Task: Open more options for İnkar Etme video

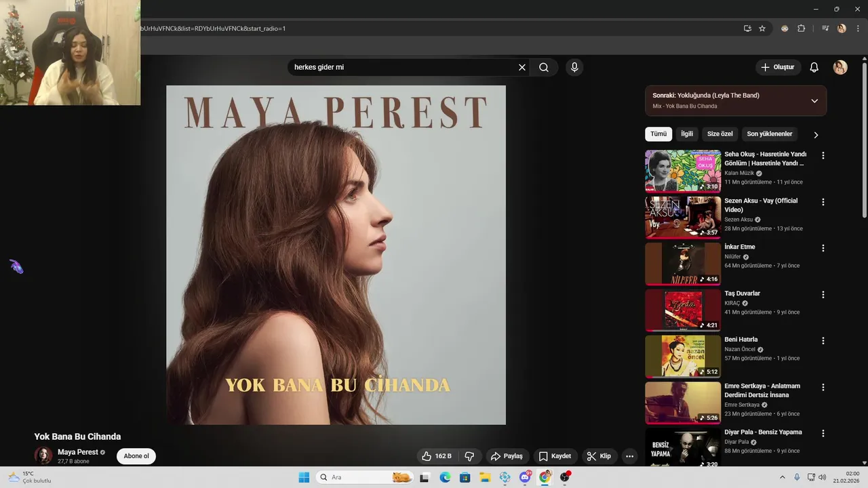Action: coord(823,248)
